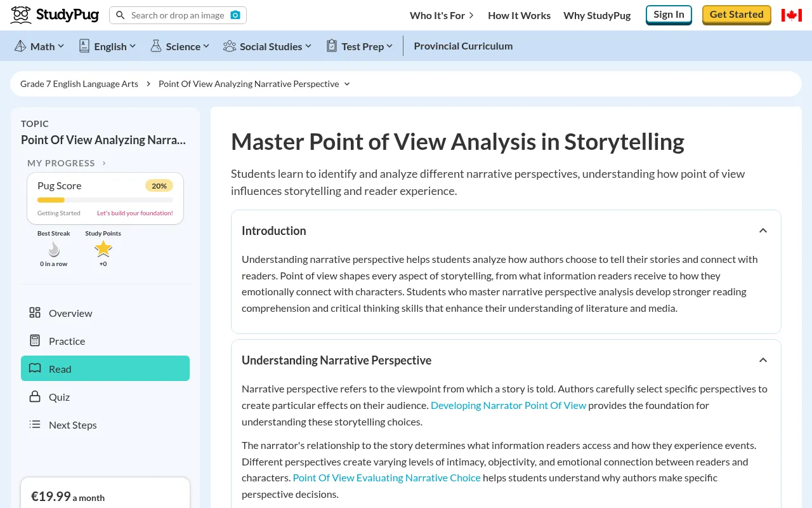This screenshot has width=812, height=508.
Task: Click the Pug Score progress bar
Action: click(x=105, y=200)
